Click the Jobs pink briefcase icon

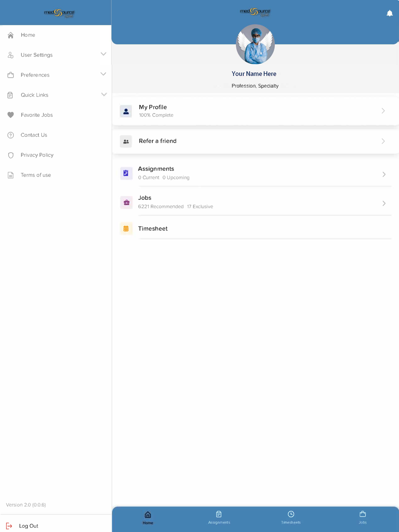[126, 203]
